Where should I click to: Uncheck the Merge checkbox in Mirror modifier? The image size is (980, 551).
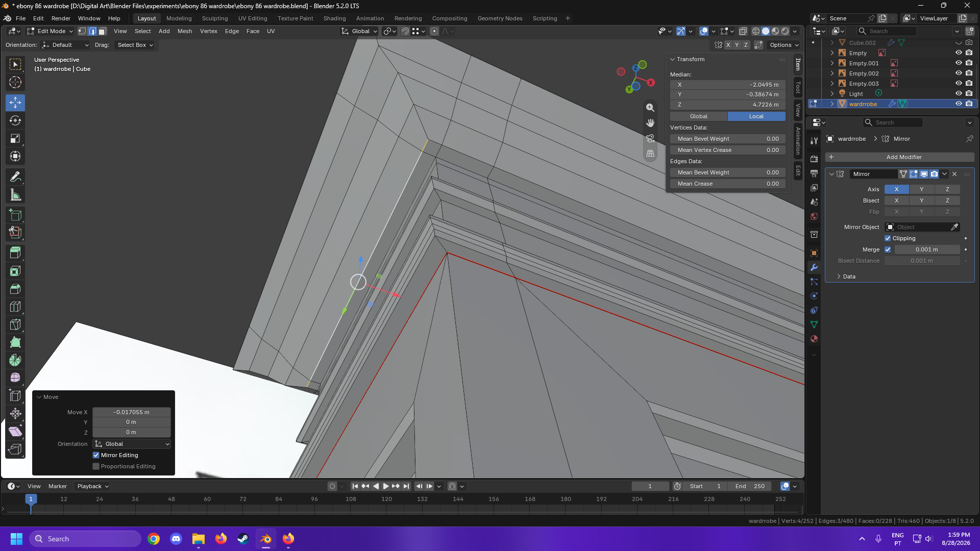coord(888,249)
